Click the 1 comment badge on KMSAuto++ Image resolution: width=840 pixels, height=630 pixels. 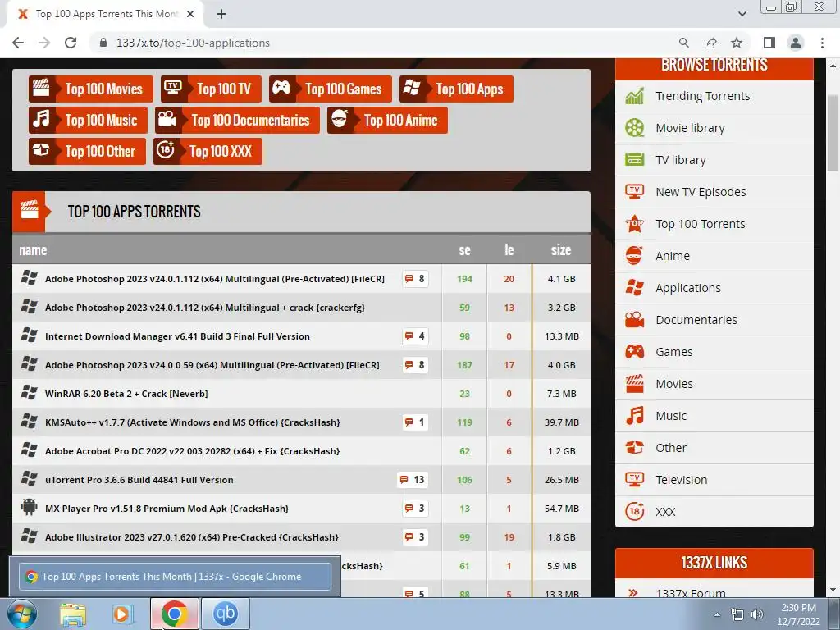[x=415, y=422]
